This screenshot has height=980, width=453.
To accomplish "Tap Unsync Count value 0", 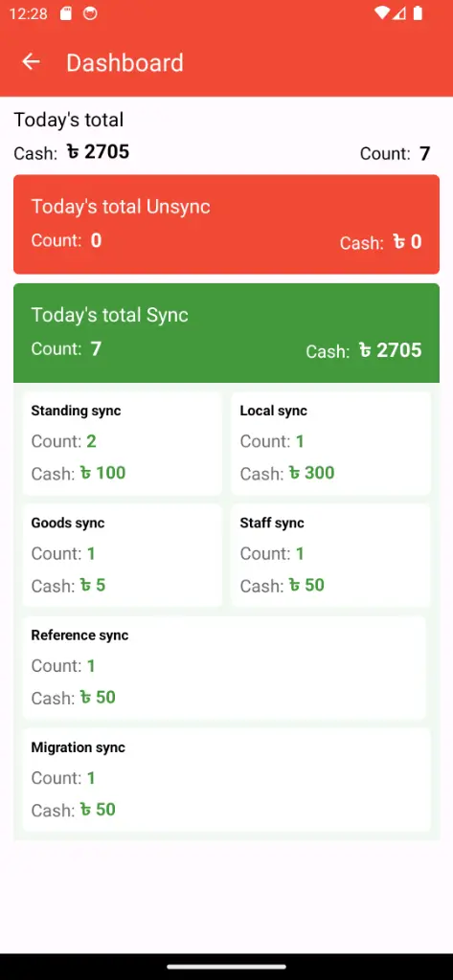I will click(x=96, y=240).
